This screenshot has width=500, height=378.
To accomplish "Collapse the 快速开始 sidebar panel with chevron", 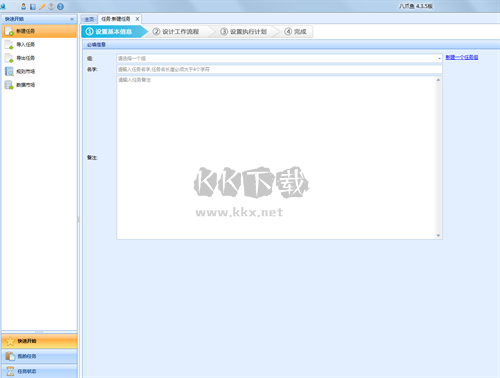I will [72, 19].
